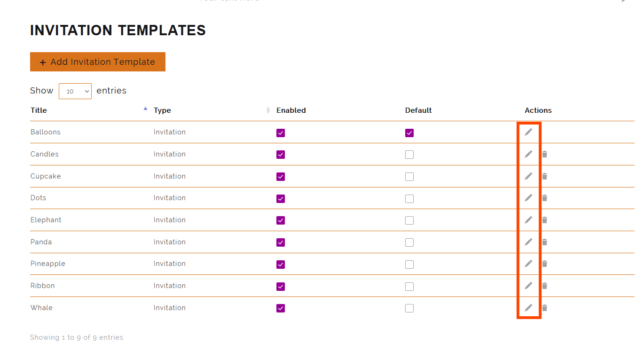The width and height of the screenshot is (644, 351).
Task: Delete the Dots template using trash icon
Action: point(544,198)
